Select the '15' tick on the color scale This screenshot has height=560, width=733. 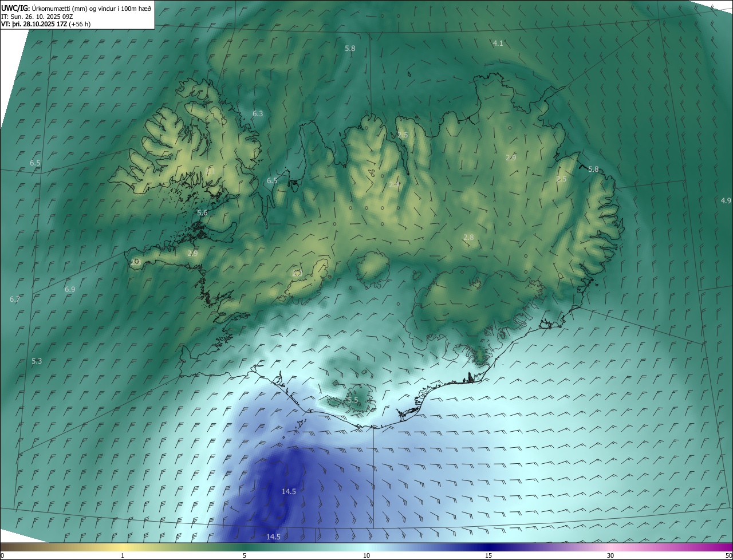coord(488,555)
